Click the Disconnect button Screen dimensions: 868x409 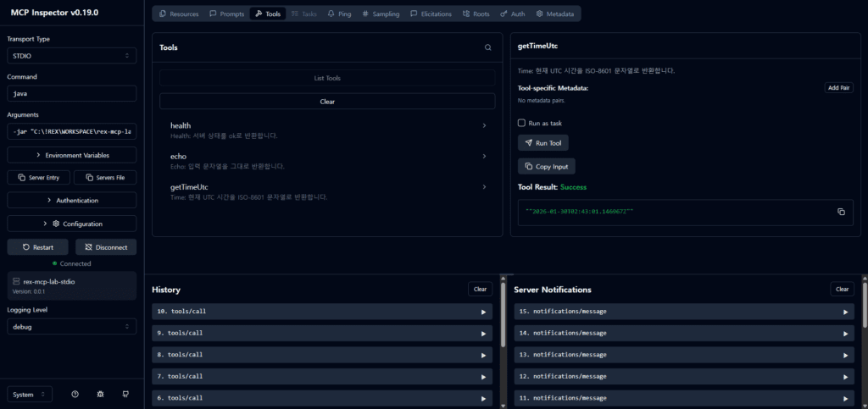coord(106,247)
